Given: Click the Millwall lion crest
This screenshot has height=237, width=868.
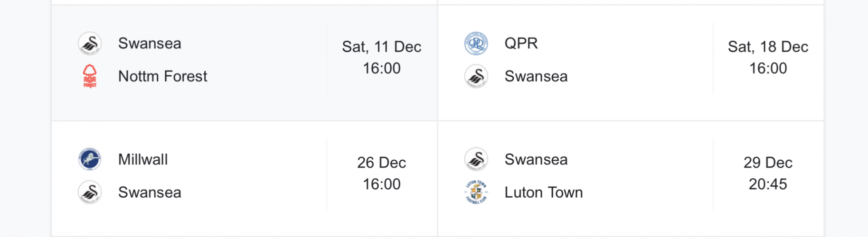Looking at the screenshot, I should click(x=90, y=159).
